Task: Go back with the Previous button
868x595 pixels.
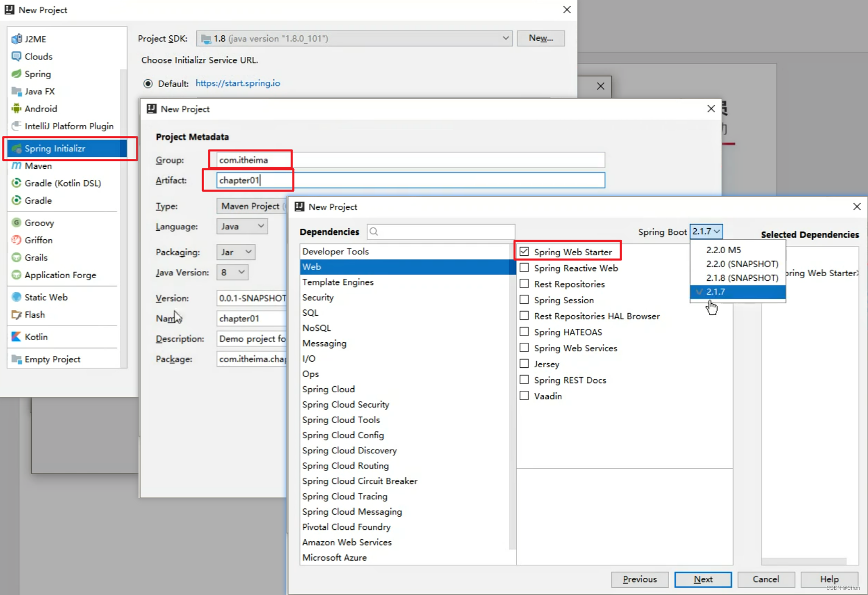Action: (640, 579)
